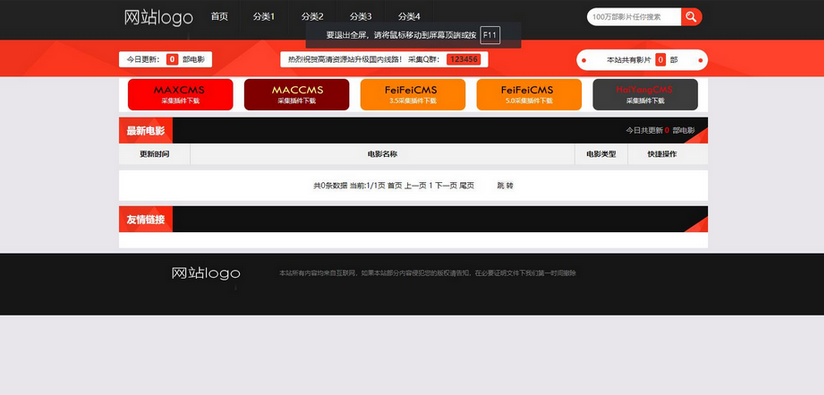Click the 电影类型 column header
The image size is (824, 395).
(601, 154)
